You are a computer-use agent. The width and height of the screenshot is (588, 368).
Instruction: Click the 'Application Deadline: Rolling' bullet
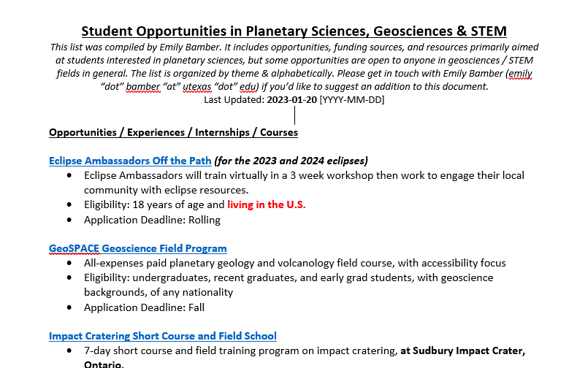point(152,219)
